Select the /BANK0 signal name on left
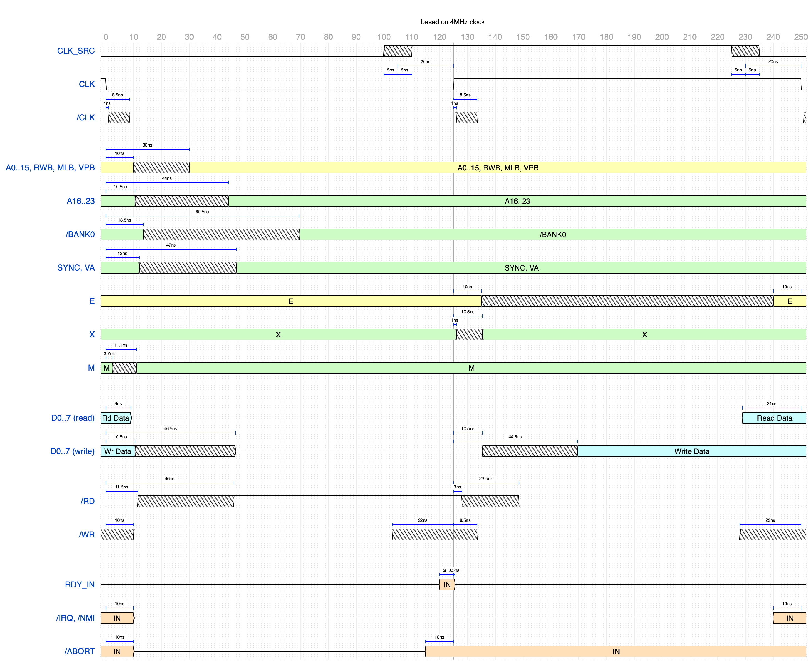Image resolution: width=812 pixels, height=665 pixels. [80, 234]
